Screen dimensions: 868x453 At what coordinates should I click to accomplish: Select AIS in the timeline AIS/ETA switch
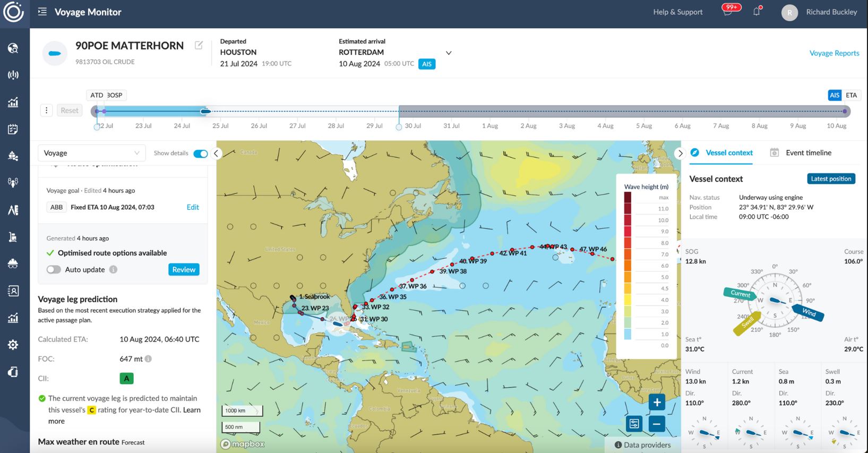[835, 95]
